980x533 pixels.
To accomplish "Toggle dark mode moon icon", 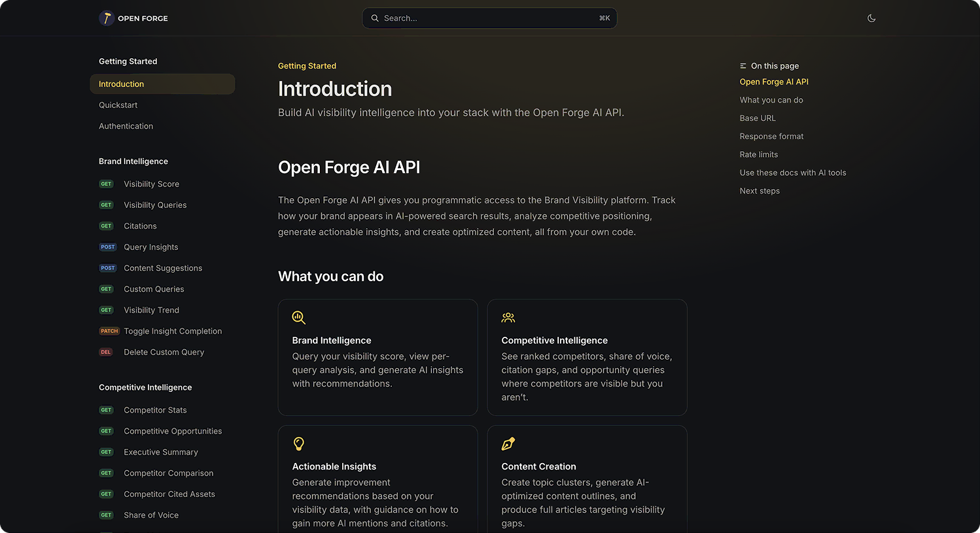I will coord(871,18).
